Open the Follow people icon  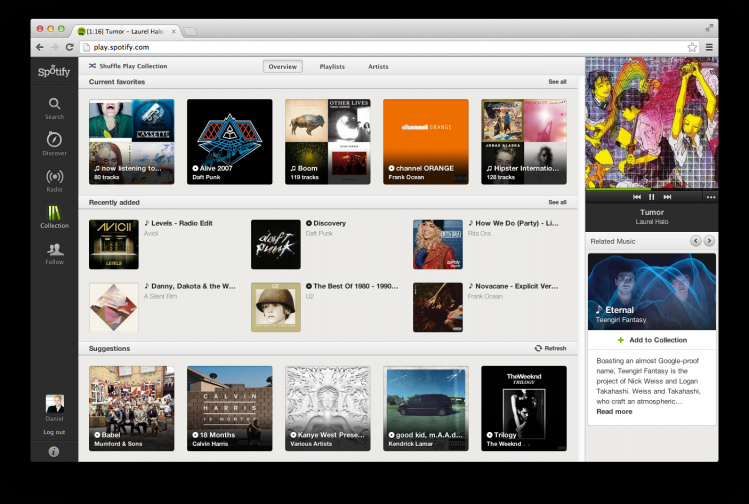(x=54, y=249)
